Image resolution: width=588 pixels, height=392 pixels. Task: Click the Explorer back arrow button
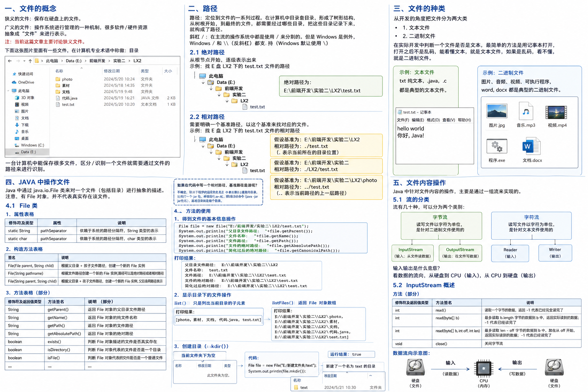point(10,61)
